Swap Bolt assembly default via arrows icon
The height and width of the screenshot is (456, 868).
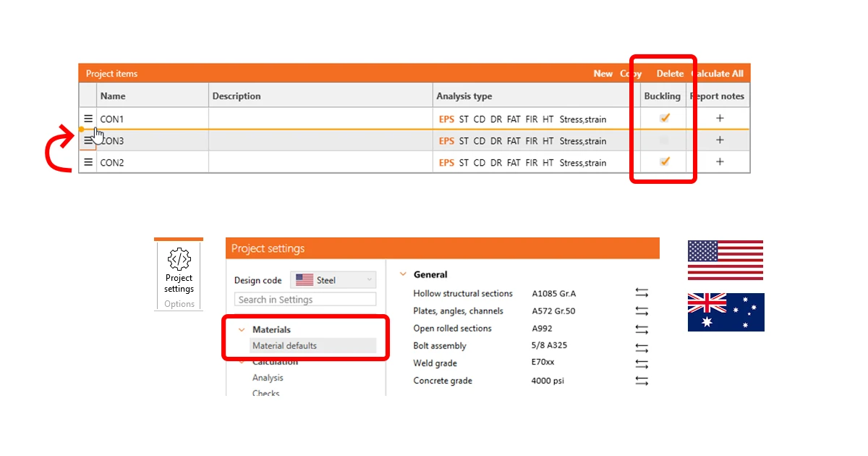(x=642, y=346)
